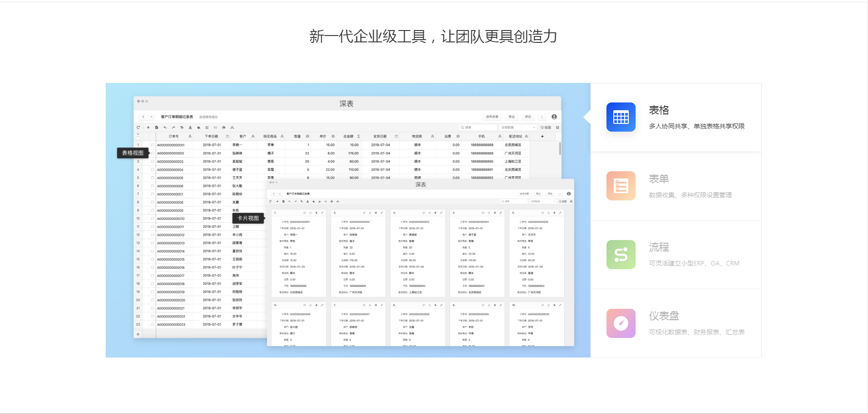The height and width of the screenshot is (414, 868).
Task: Select the 订单号 column header
Action: pos(174,136)
